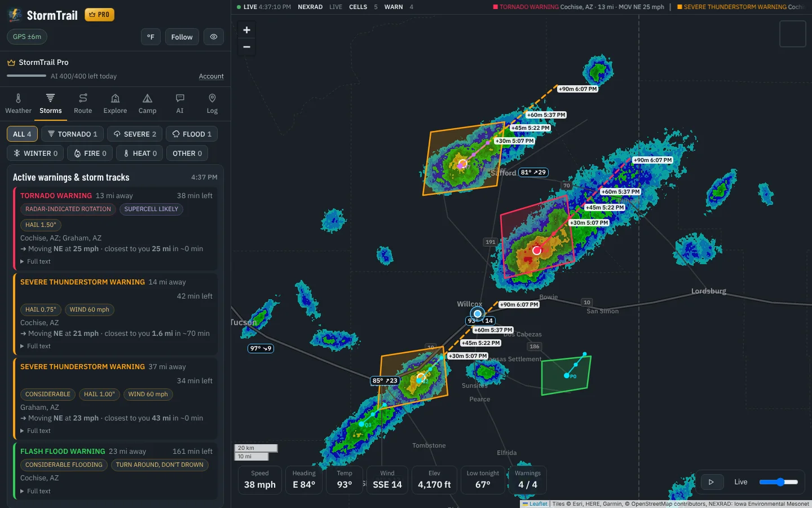Click the AI chat icon
Image resolution: width=812 pixels, height=508 pixels.
point(180,98)
